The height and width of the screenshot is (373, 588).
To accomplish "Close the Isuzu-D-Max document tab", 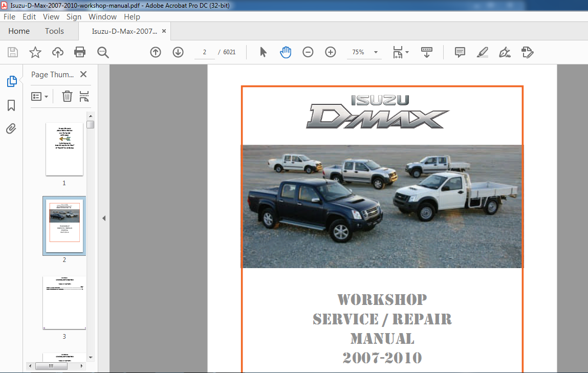I will 164,31.
